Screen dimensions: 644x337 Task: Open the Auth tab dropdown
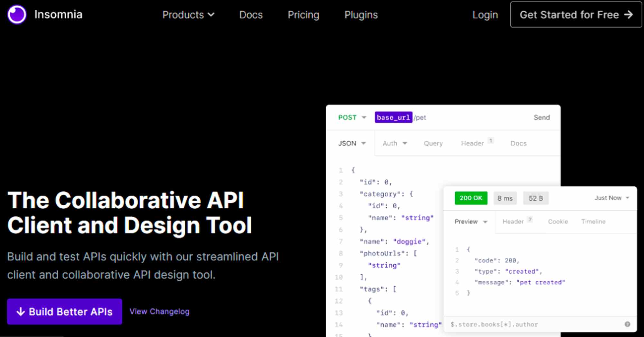(x=395, y=143)
